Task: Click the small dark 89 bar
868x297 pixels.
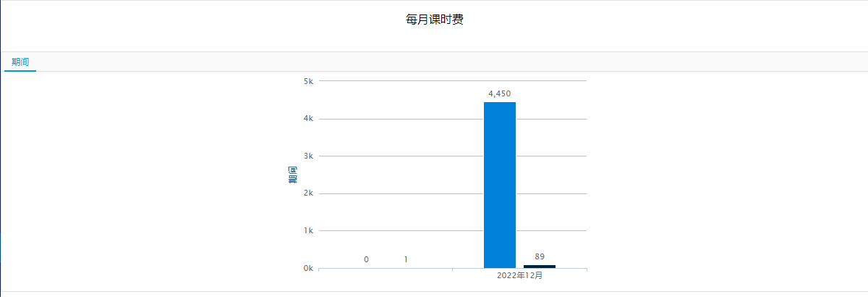Action: coord(540,267)
